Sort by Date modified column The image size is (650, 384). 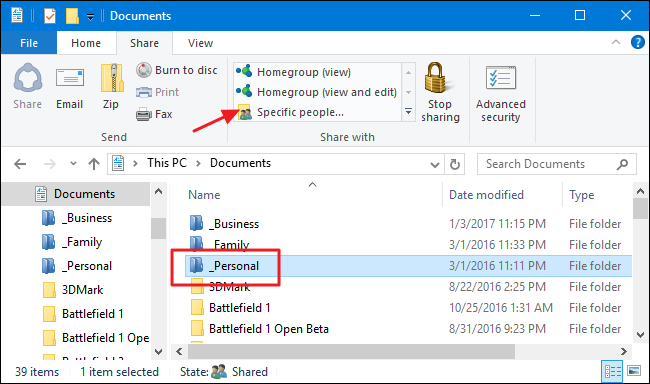pos(486,195)
